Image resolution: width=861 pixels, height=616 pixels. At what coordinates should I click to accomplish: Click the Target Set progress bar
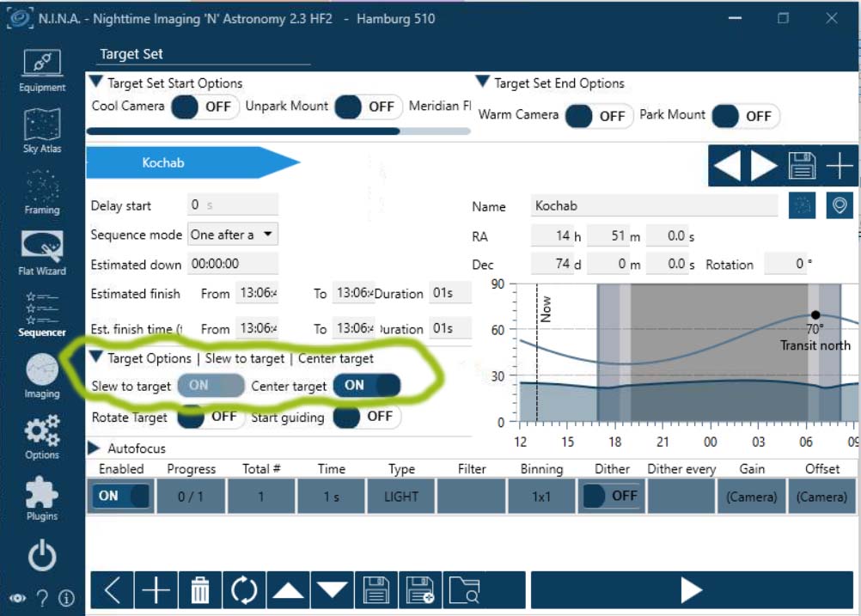tap(278, 131)
